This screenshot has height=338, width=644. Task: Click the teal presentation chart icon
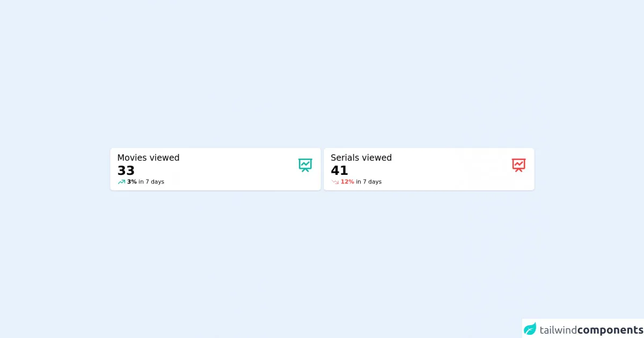pos(305,165)
